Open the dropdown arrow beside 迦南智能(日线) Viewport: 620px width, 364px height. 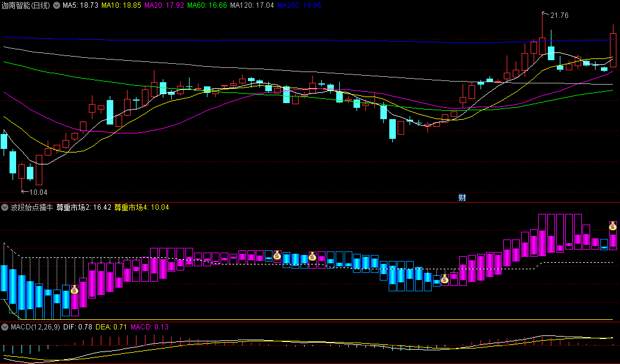[x=57, y=5]
